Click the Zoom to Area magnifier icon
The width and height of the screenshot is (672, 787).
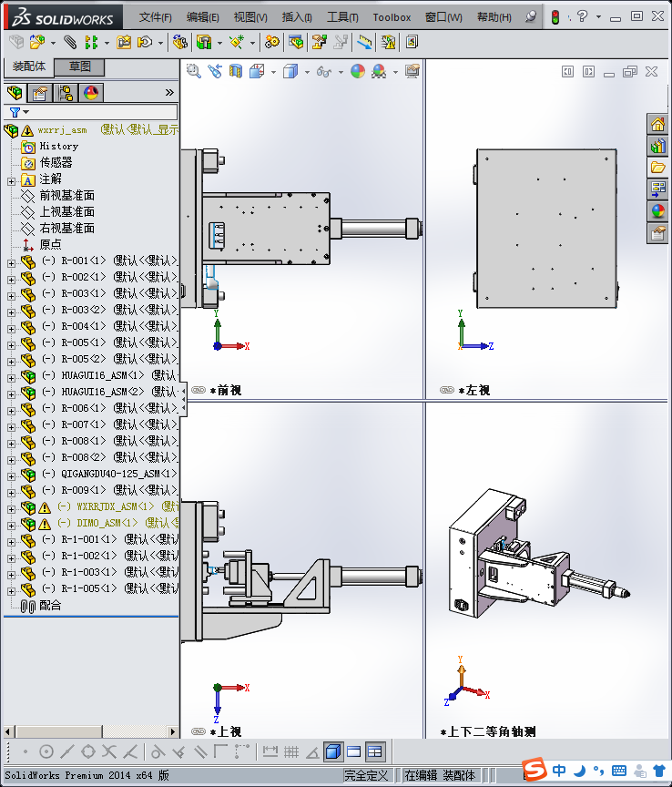coord(194,71)
